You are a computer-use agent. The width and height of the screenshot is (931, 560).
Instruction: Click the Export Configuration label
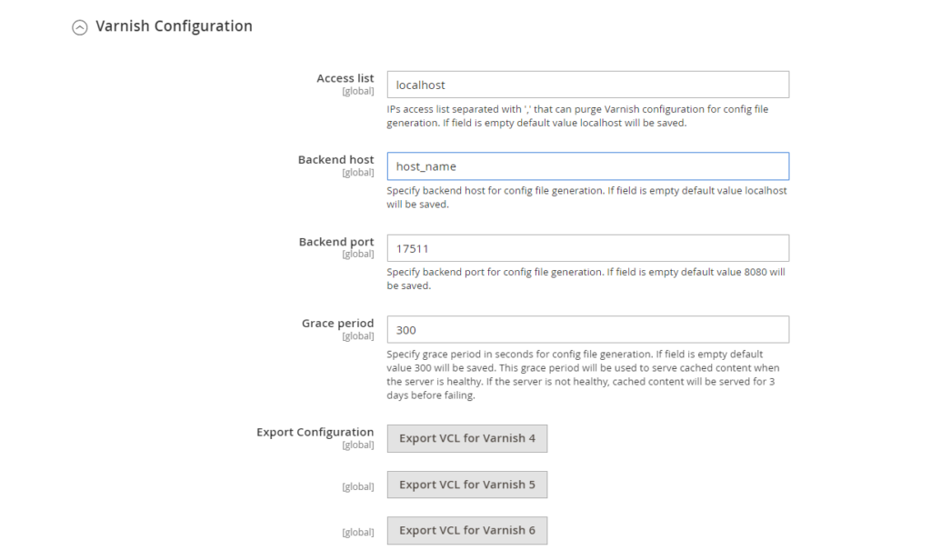tap(315, 432)
